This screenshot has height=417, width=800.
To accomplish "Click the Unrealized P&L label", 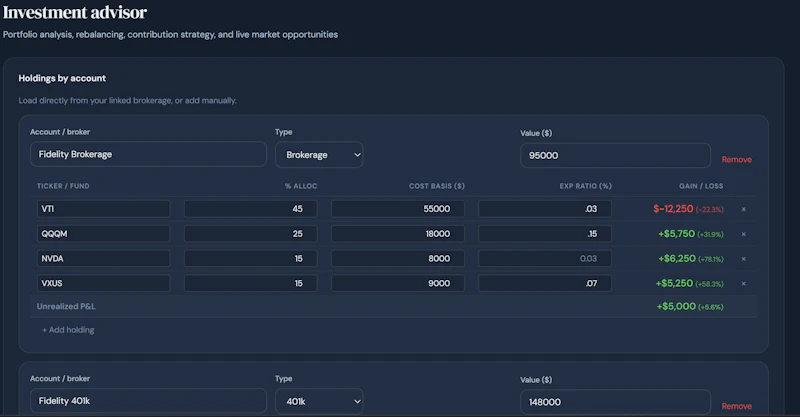I will 66,306.
